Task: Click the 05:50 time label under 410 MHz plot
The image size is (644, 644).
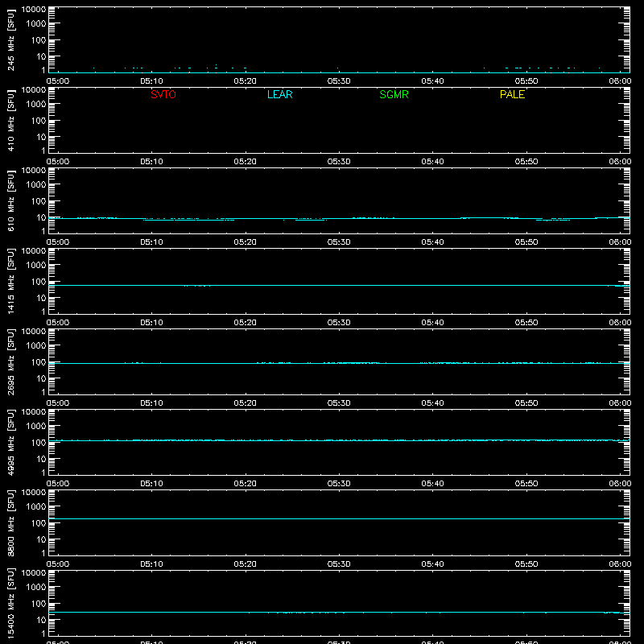Action: 526,162
